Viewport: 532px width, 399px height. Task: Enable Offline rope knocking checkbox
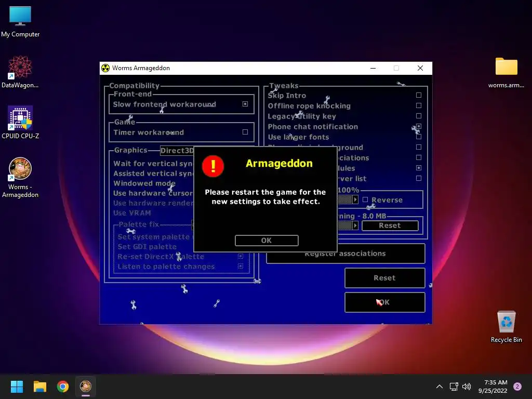pos(419,105)
